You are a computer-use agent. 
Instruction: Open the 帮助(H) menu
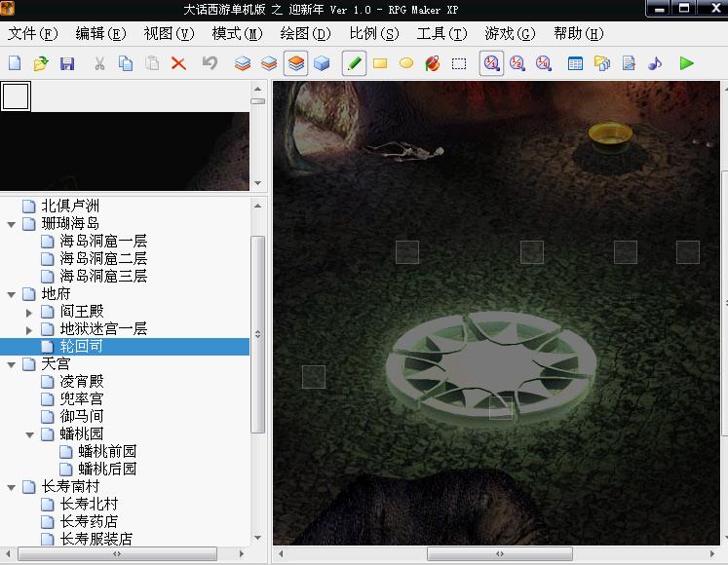579,33
